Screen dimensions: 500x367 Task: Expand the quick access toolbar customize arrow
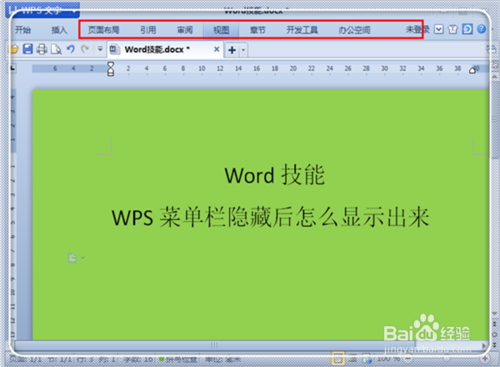coord(100,49)
